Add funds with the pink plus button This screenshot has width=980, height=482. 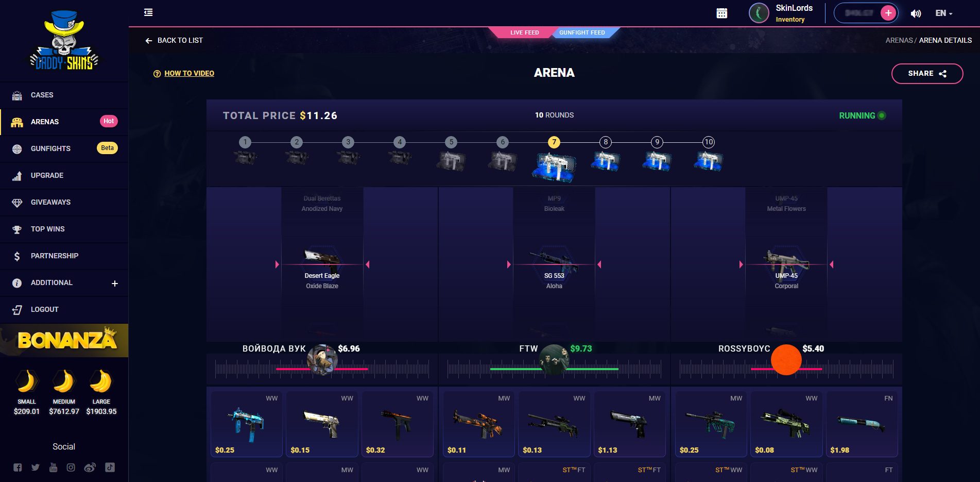tap(888, 13)
